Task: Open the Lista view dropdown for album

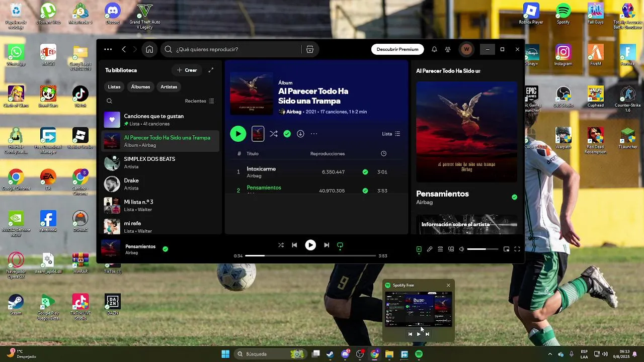Action: pyautogui.click(x=391, y=134)
